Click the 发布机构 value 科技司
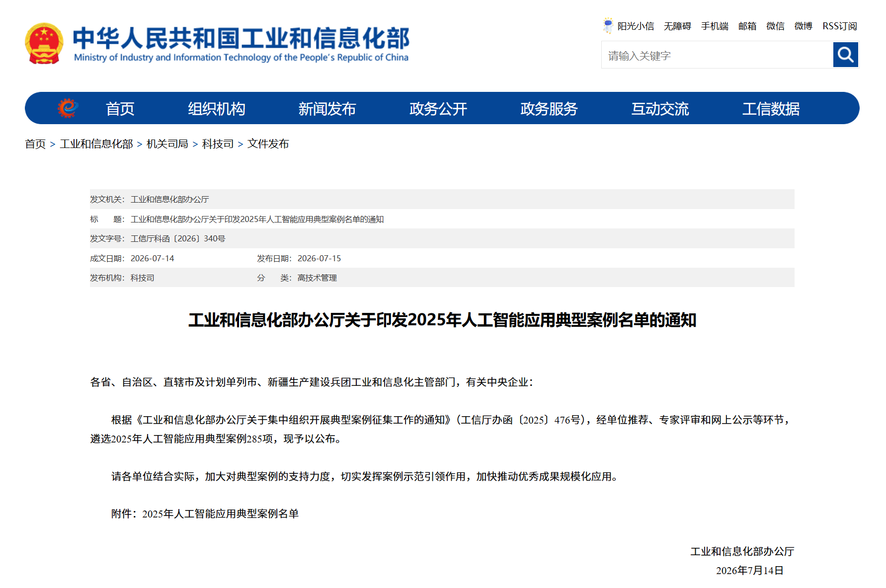The height and width of the screenshot is (588, 886). click(142, 278)
